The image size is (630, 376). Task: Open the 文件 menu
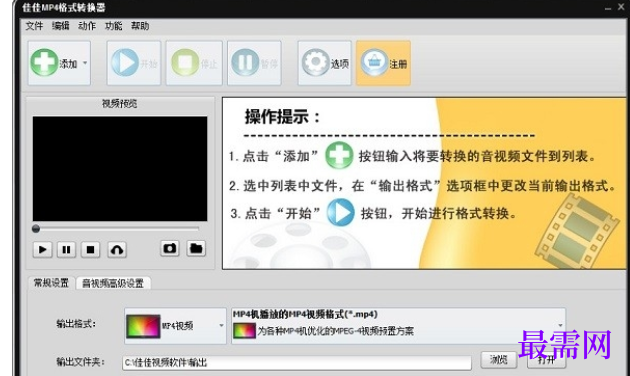[34, 26]
